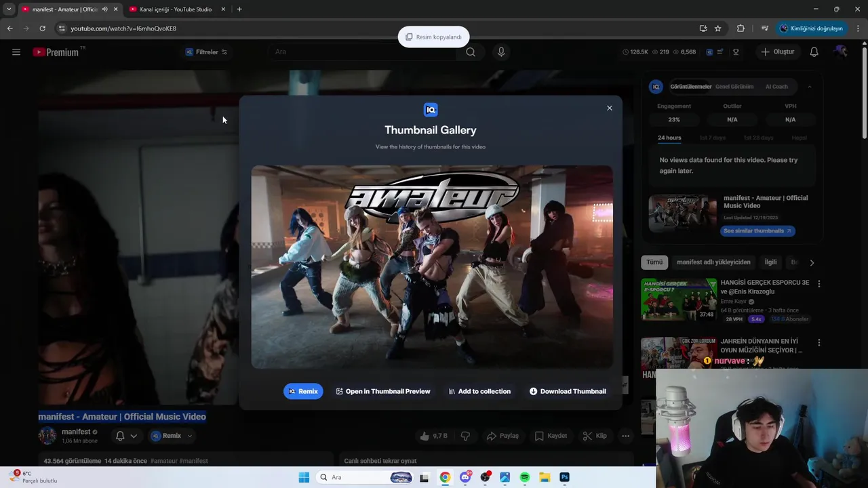Screen dimensions: 868x488
Task: Open Chrome tab search dropdown arrow
Action: [x=9, y=9]
